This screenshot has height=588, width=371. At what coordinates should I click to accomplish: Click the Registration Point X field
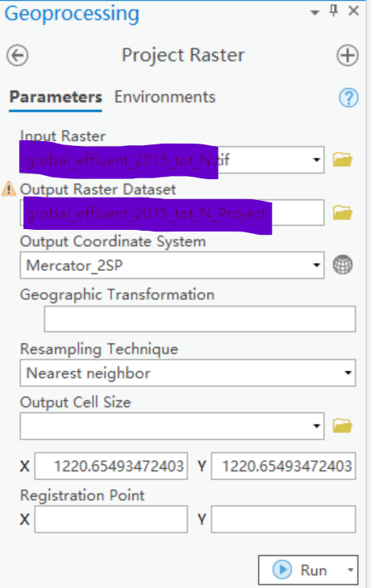111,519
